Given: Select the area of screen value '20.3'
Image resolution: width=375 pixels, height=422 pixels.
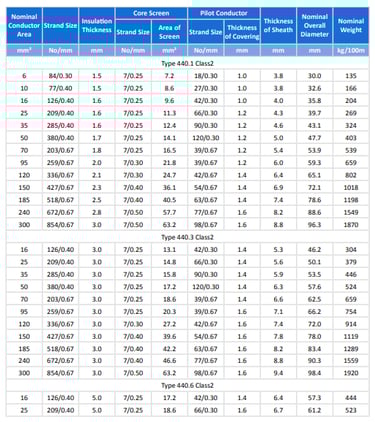Looking at the screenshot, I should point(169,312).
